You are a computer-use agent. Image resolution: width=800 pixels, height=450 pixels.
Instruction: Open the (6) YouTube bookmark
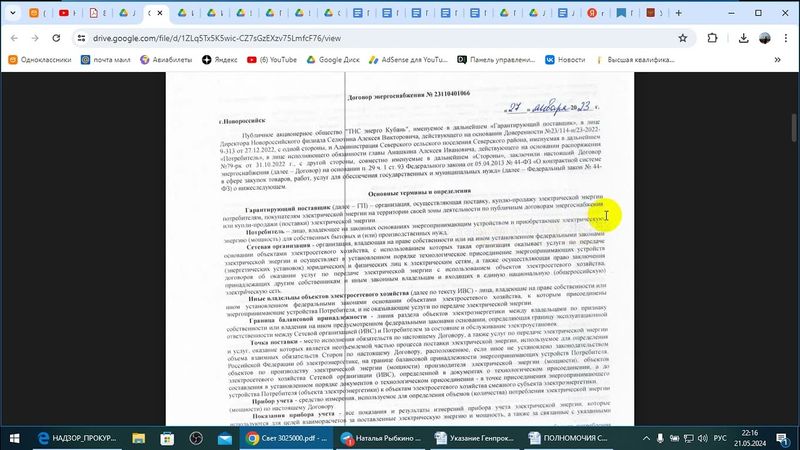click(x=271, y=60)
